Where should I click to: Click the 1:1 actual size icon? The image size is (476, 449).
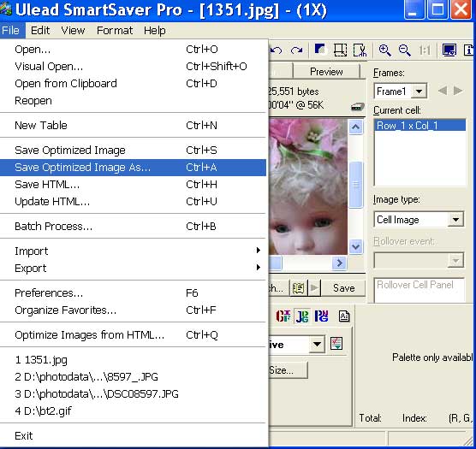(x=425, y=50)
